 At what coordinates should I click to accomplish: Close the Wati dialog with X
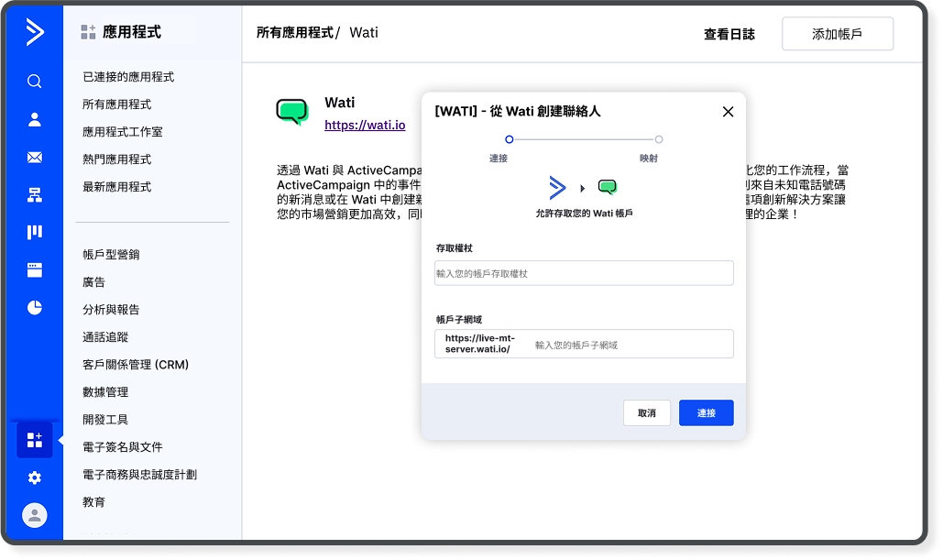tap(728, 112)
